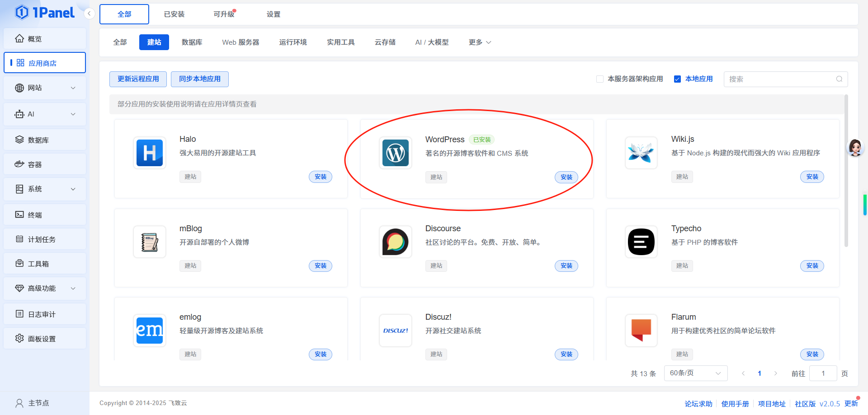Open the 使用手册 link

tap(735, 404)
